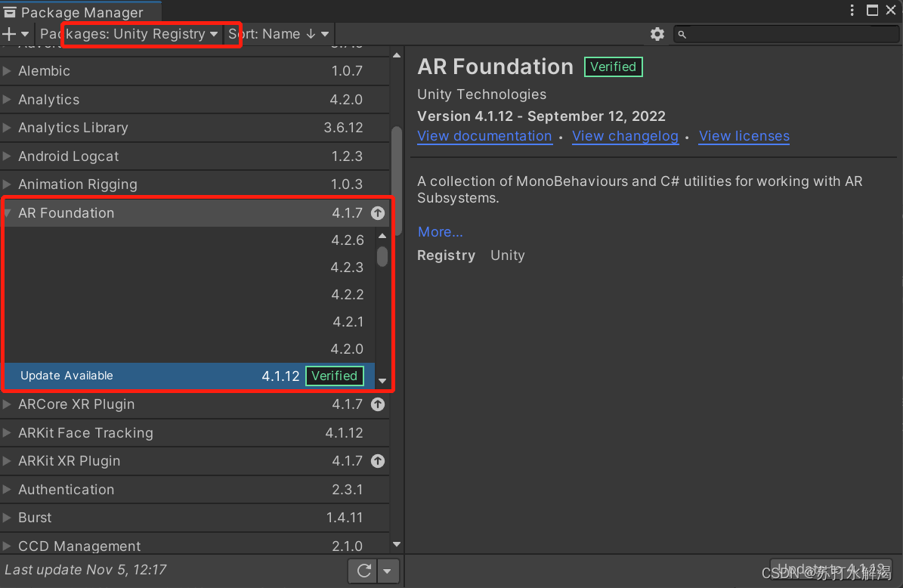Expand the Burst package entry

(x=7, y=518)
